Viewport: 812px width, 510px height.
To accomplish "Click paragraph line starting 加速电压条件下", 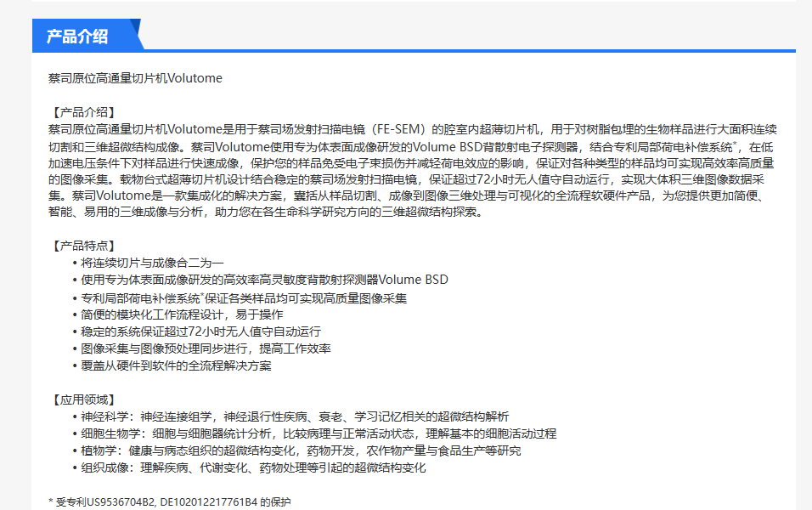I will (x=411, y=163).
